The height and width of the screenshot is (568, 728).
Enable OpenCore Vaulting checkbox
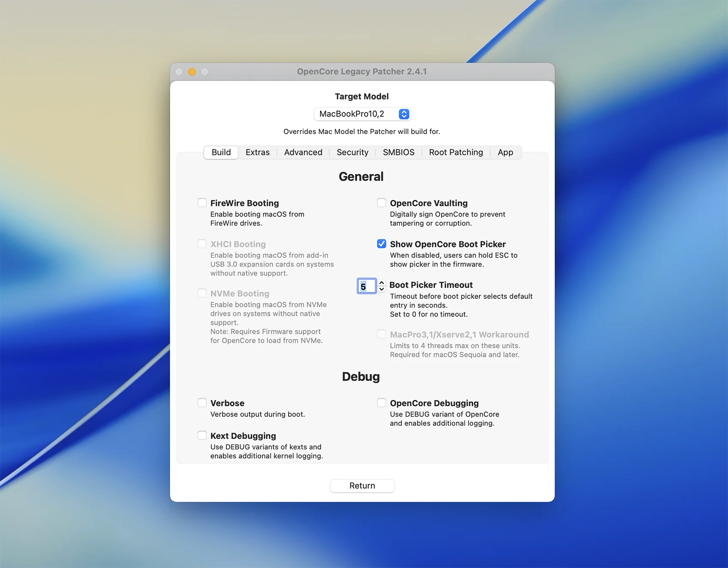(381, 203)
